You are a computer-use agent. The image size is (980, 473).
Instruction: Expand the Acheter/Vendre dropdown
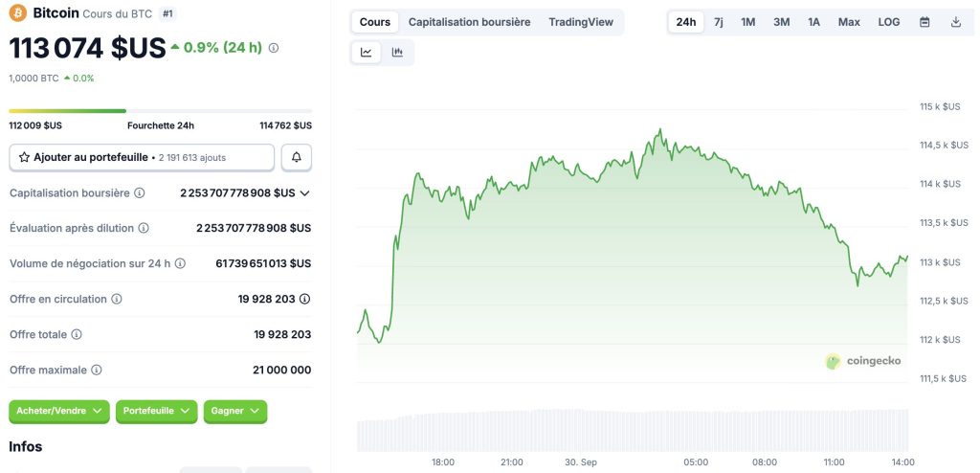(x=59, y=411)
